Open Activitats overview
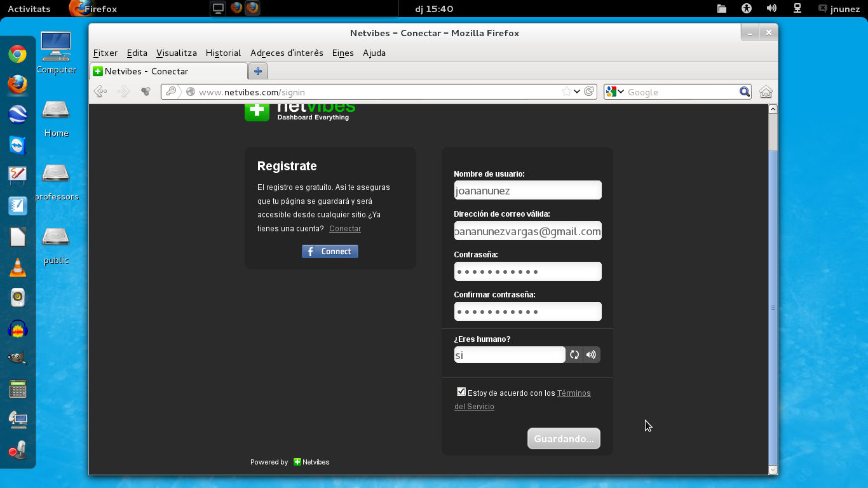The image size is (868, 488). tap(29, 9)
